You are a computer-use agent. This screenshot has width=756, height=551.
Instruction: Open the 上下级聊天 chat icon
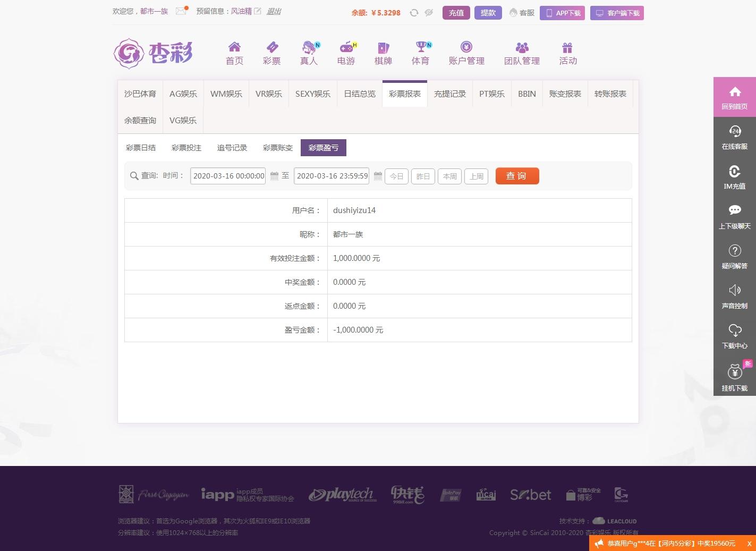click(734, 215)
